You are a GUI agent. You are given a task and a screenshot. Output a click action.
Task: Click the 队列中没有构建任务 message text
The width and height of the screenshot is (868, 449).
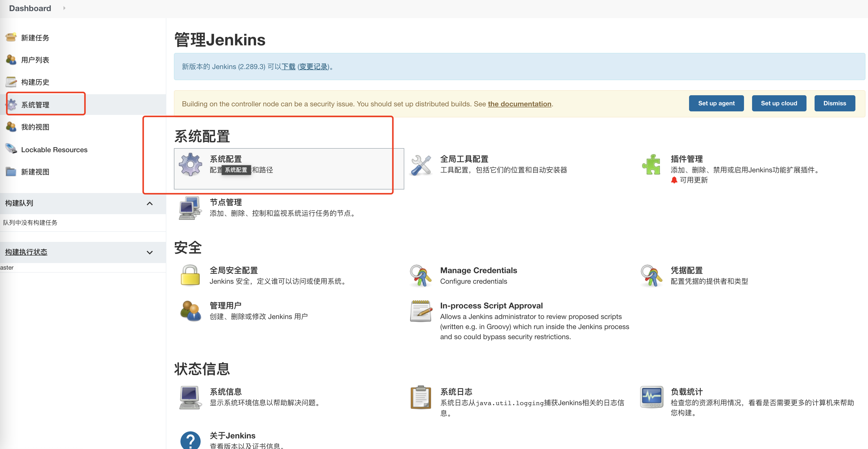click(x=30, y=222)
